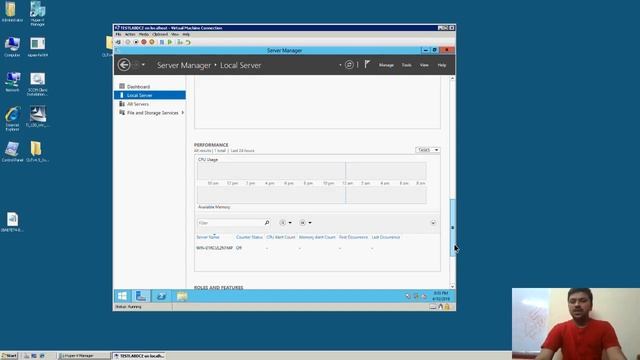Sort by First Occurrence column header

pos(353,237)
